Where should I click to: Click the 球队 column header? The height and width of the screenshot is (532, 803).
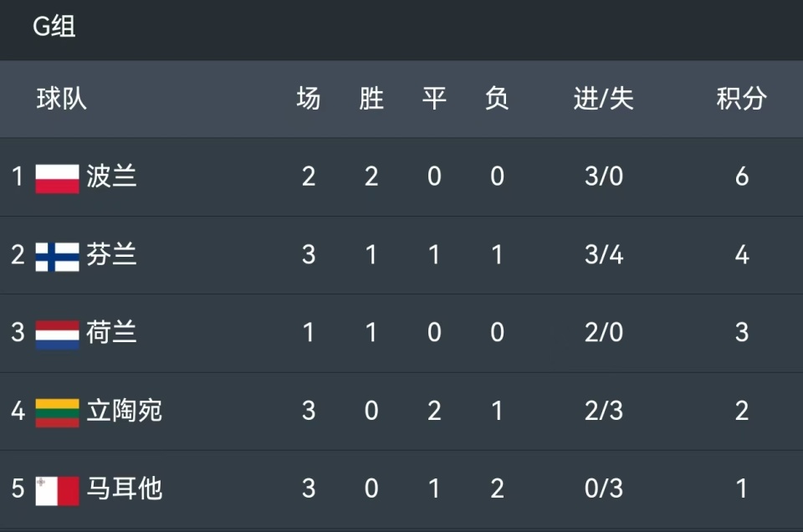pyautogui.click(x=61, y=99)
